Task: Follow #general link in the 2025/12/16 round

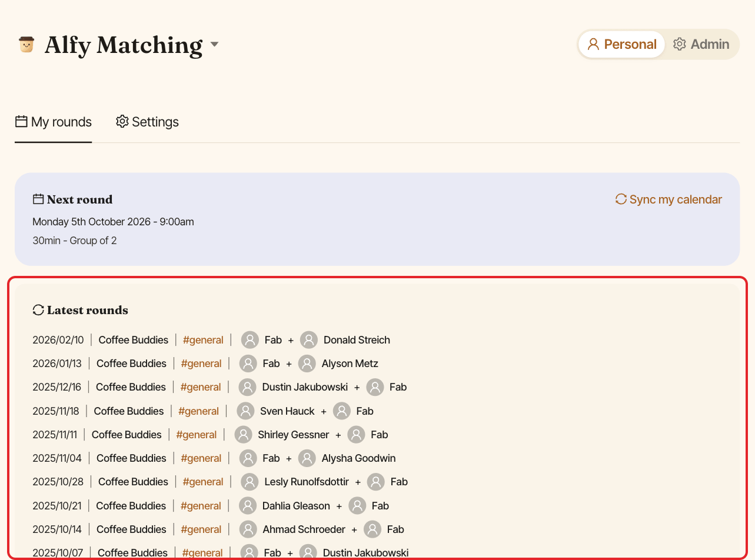Action: (201, 387)
